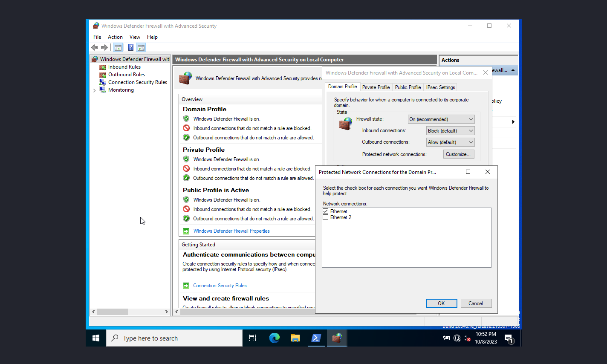Open the Inbound connections dropdown

[451, 131]
